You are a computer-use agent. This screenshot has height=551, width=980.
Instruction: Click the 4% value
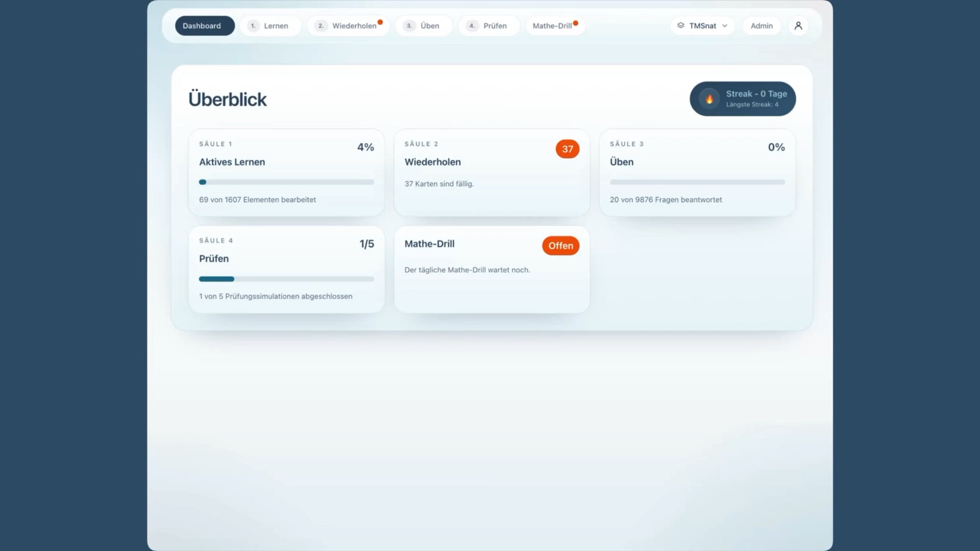[366, 147]
